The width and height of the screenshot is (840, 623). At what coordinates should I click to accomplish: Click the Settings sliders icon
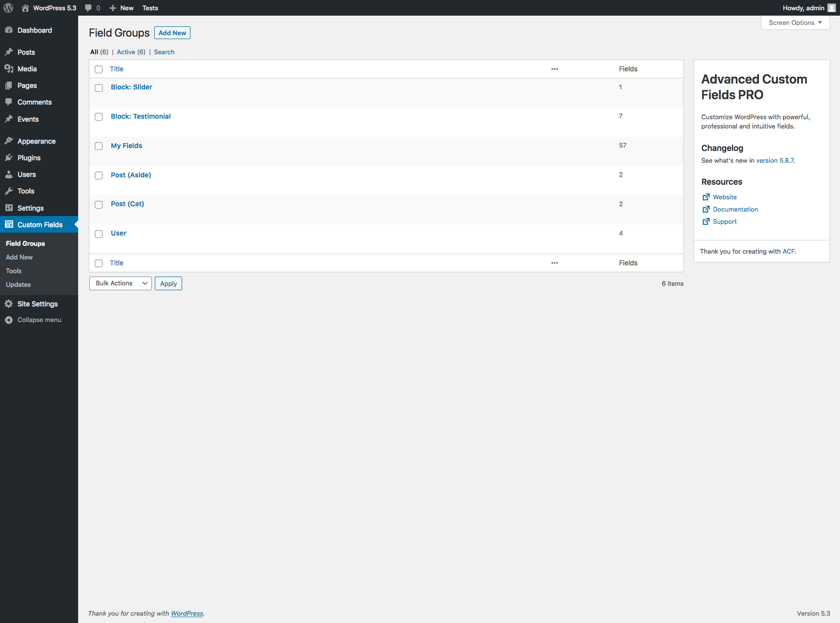click(9, 208)
